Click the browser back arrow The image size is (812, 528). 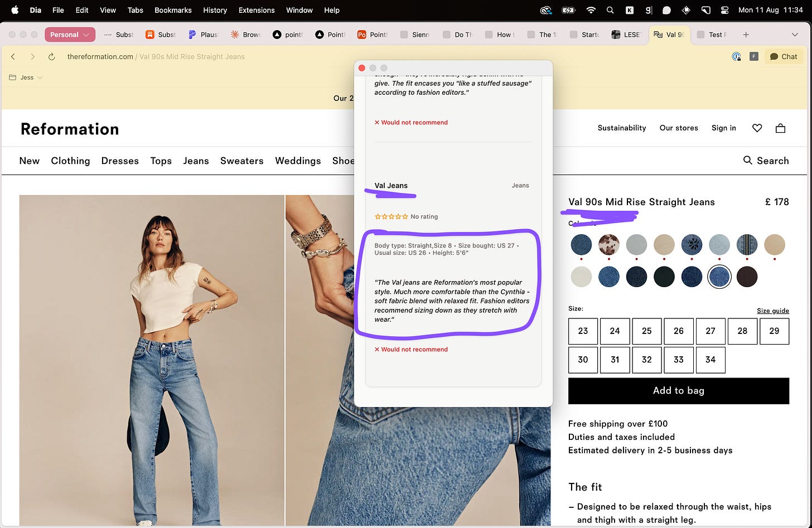tap(13, 56)
